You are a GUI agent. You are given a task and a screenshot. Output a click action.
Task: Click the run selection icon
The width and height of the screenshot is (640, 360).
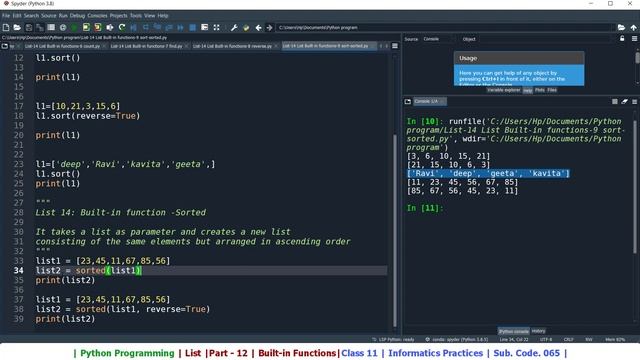point(110,27)
